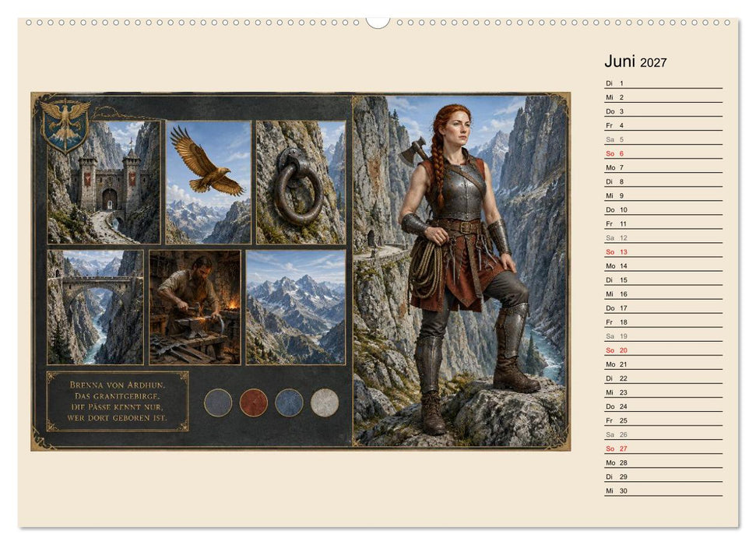Select the date row 'Mi 9'
This screenshot has height=545, width=756.
click(x=663, y=196)
